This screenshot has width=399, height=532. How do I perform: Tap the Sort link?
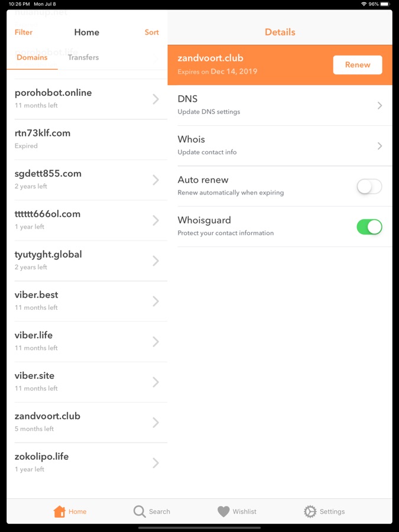coord(152,33)
